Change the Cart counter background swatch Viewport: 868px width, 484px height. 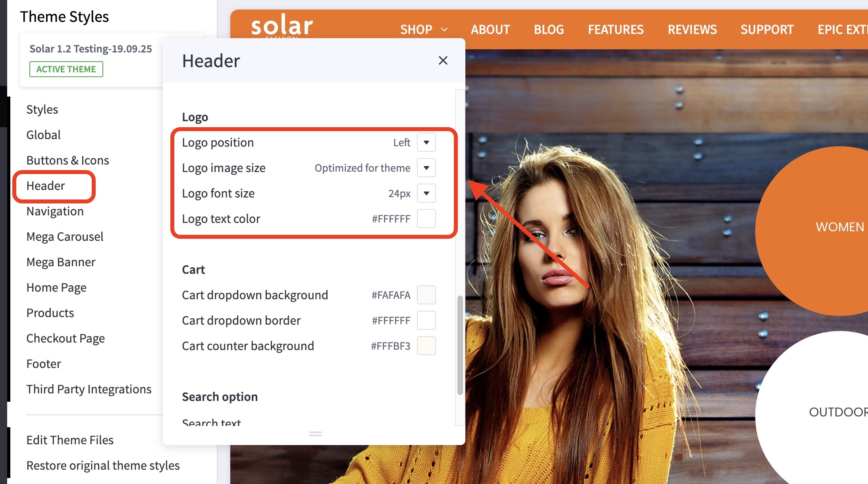(x=426, y=346)
